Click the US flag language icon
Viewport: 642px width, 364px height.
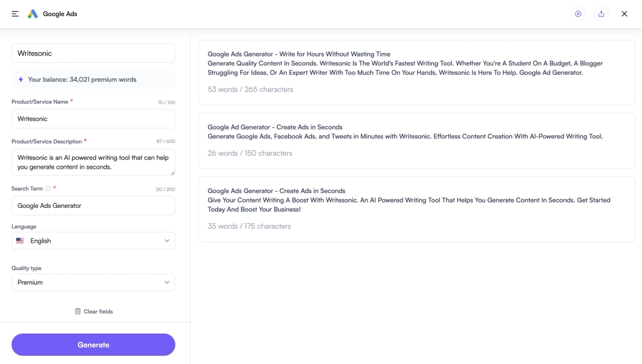click(x=20, y=240)
